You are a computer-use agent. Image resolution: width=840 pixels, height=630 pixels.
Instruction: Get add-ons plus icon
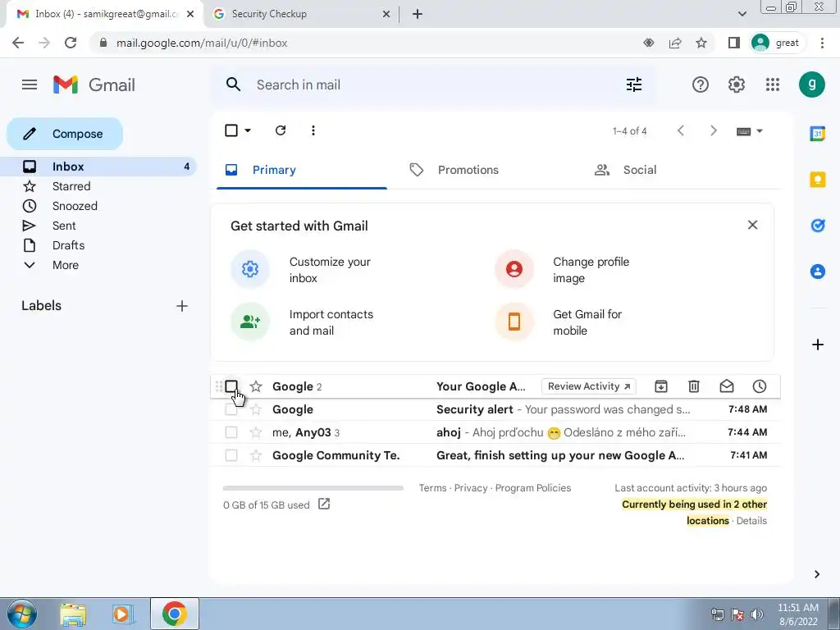click(x=818, y=345)
